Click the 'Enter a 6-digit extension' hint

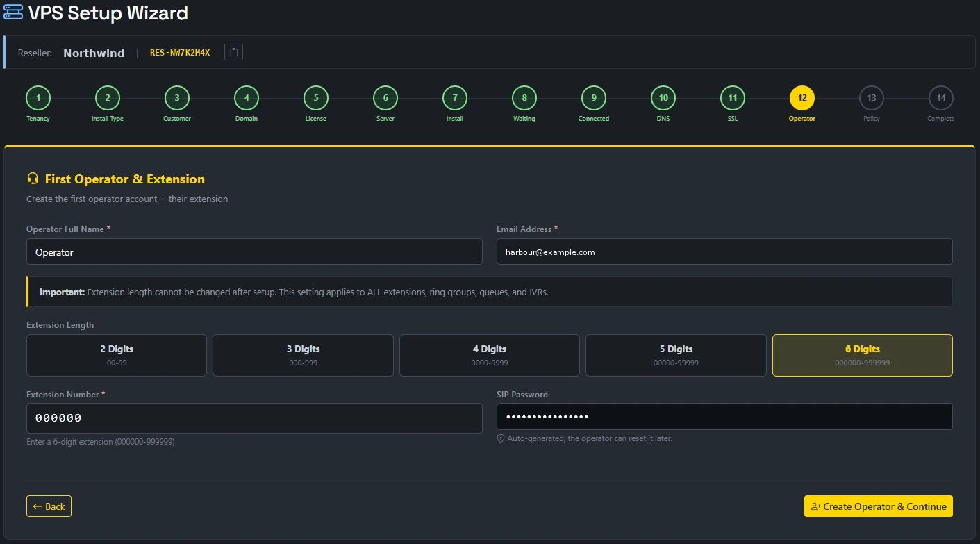coord(101,442)
